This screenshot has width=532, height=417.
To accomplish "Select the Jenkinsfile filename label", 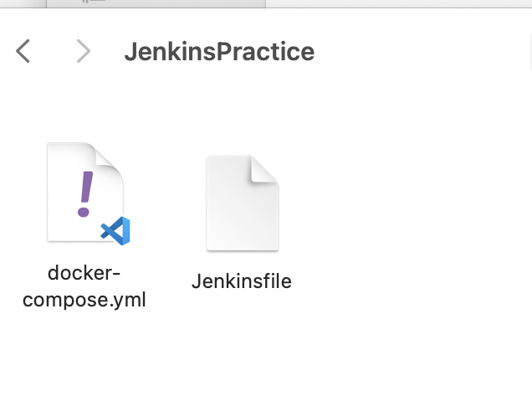I will point(242,281).
